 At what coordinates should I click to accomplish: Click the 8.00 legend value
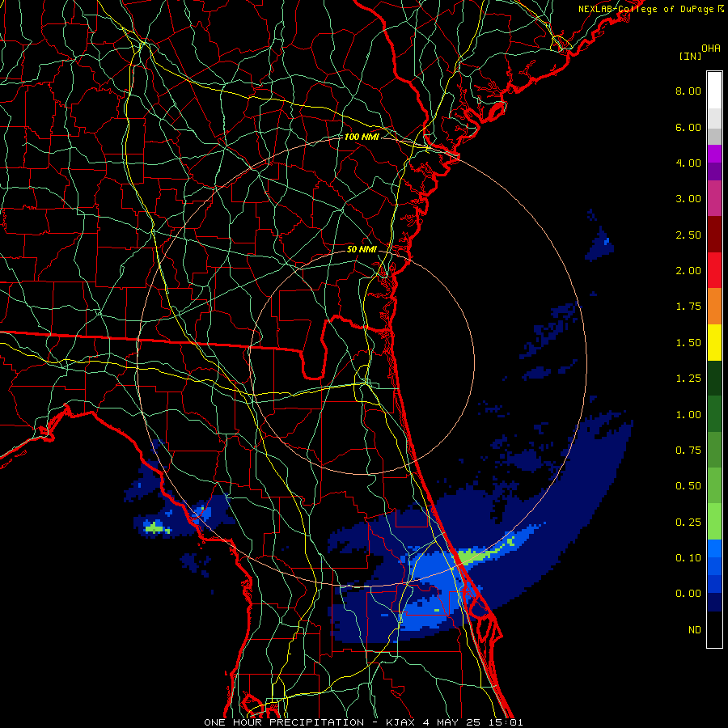tap(688, 91)
